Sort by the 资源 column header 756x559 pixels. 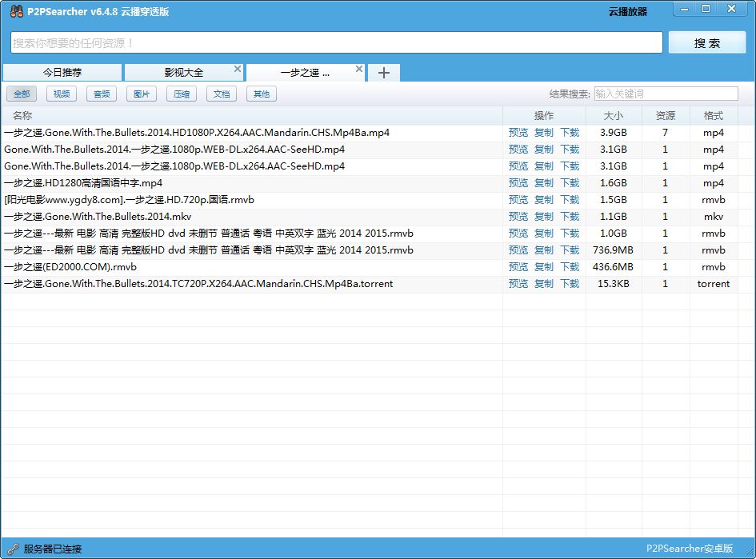tap(666, 116)
